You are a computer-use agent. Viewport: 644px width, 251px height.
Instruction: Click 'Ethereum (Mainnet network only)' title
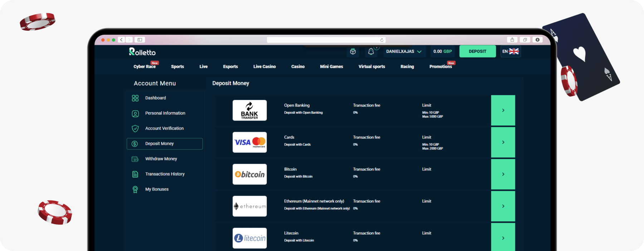(314, 201)
